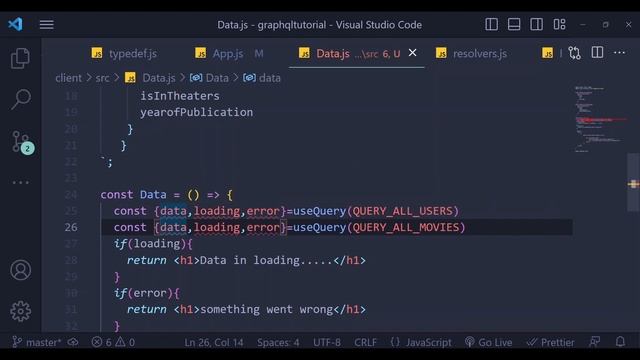Click the isInTheaters field text
The width and height of the screenshot is (640, 360).
click(x=180, y=96)
